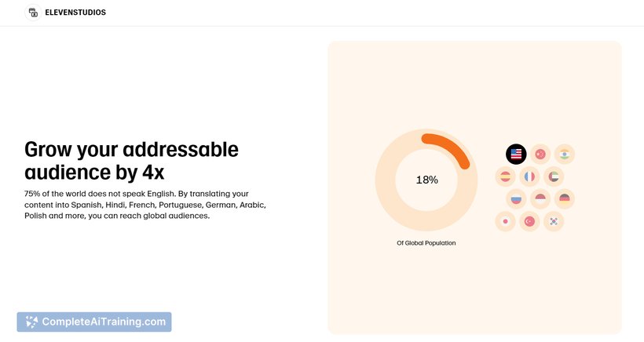This screenshot has height=342, width=644.
Task: Choose the China flag icon
Action: click(540, 155)
